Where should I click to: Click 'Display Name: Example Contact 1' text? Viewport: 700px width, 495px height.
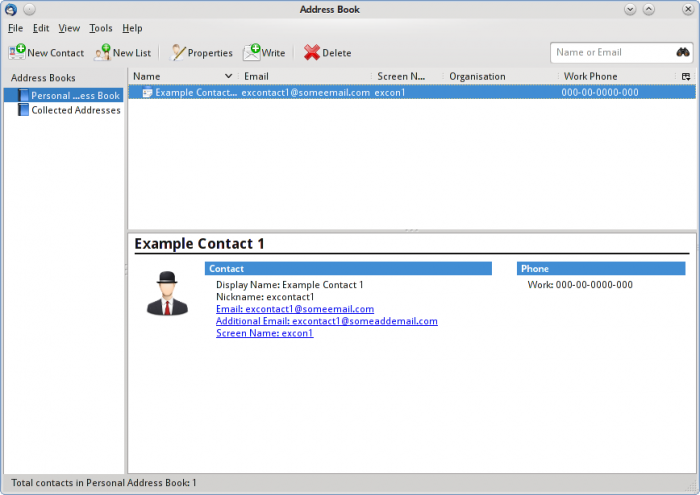point(290,285)
